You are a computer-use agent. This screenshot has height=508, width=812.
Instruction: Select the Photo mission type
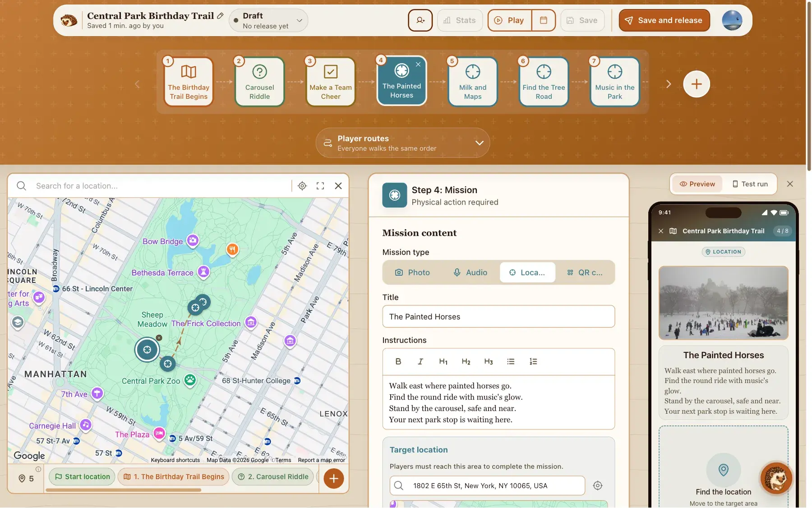pos(412,273)
